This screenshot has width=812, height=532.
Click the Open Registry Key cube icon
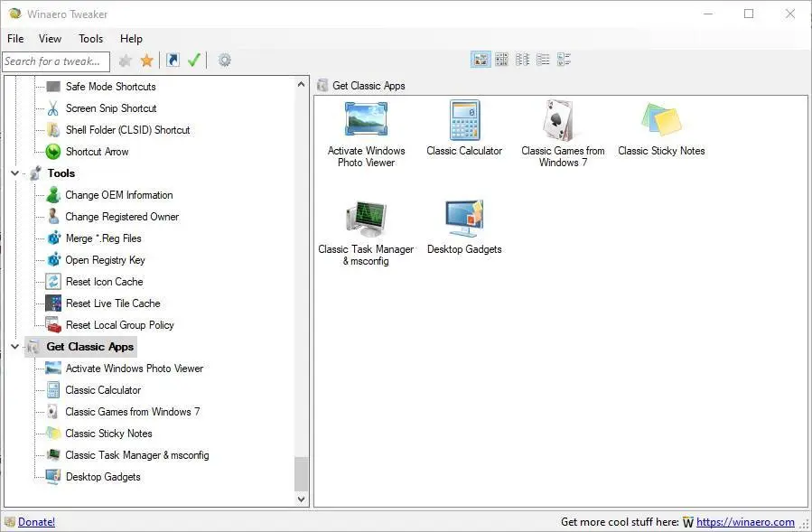pos(53,260)
